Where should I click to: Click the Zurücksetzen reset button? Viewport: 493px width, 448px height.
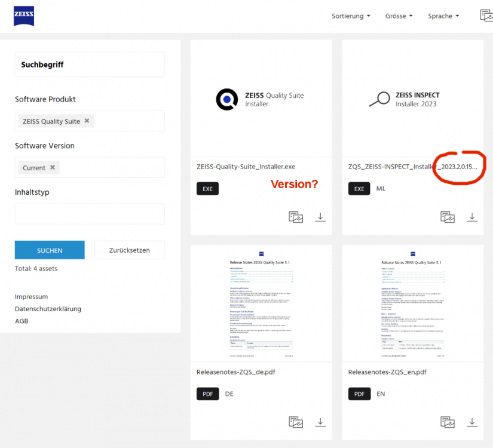tap(129, 250)
